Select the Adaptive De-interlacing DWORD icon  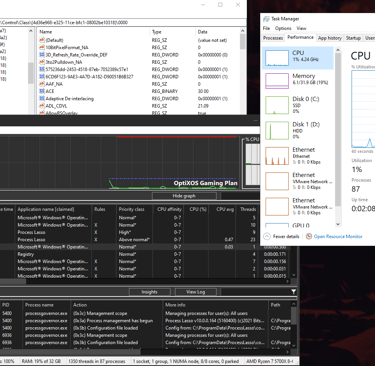click(x=42, y=99)
